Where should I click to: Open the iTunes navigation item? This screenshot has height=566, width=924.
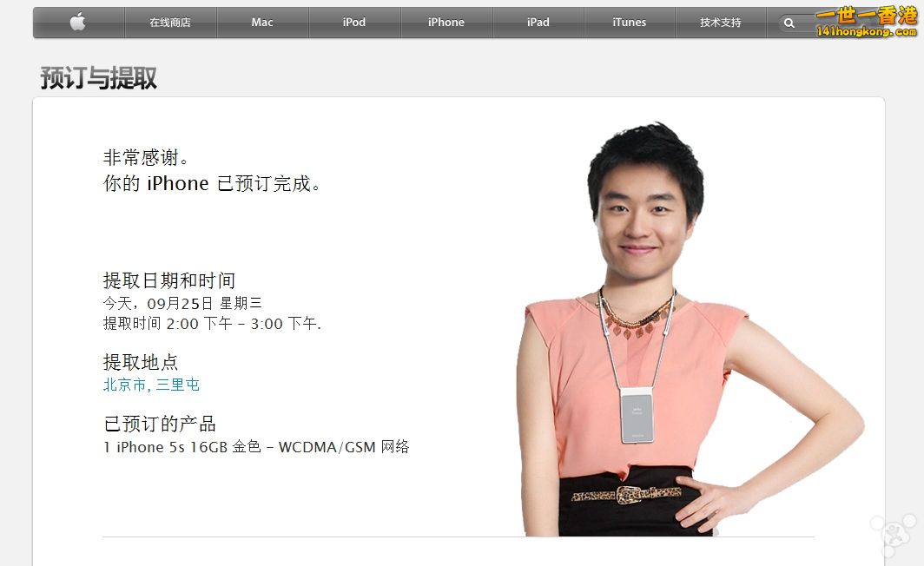coord(630,23)
